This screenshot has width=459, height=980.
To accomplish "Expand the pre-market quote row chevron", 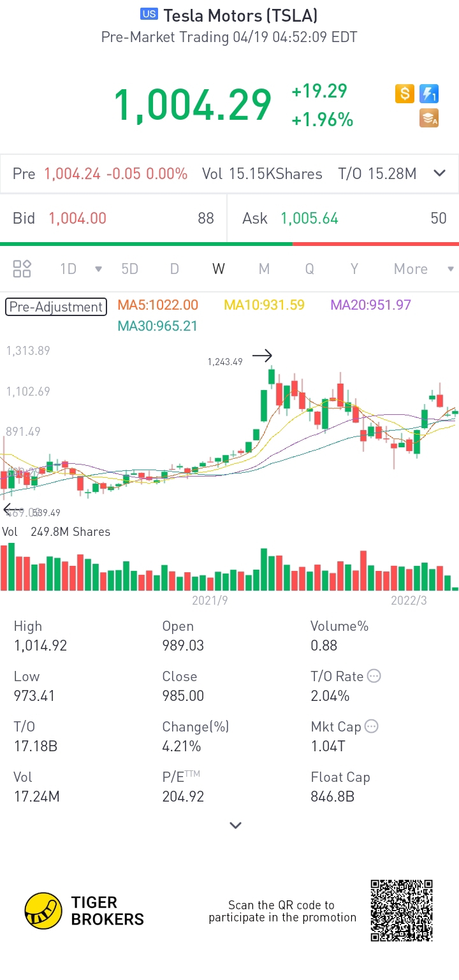I will (439, 173).
